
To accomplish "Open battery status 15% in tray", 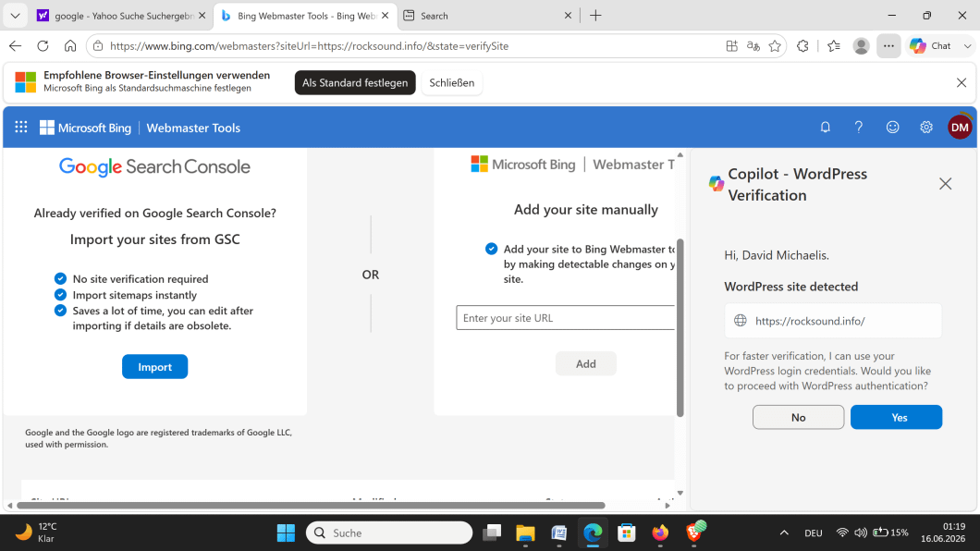I will tap(890, 533).
